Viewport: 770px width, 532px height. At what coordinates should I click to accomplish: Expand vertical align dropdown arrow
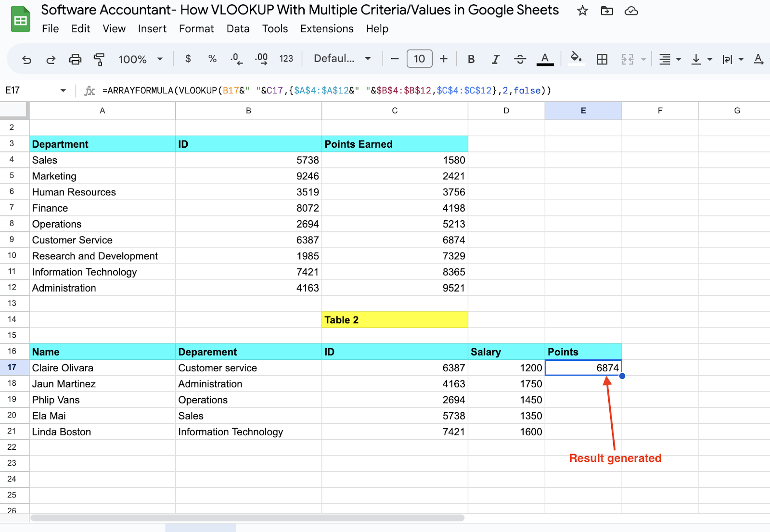pos(709,60)
